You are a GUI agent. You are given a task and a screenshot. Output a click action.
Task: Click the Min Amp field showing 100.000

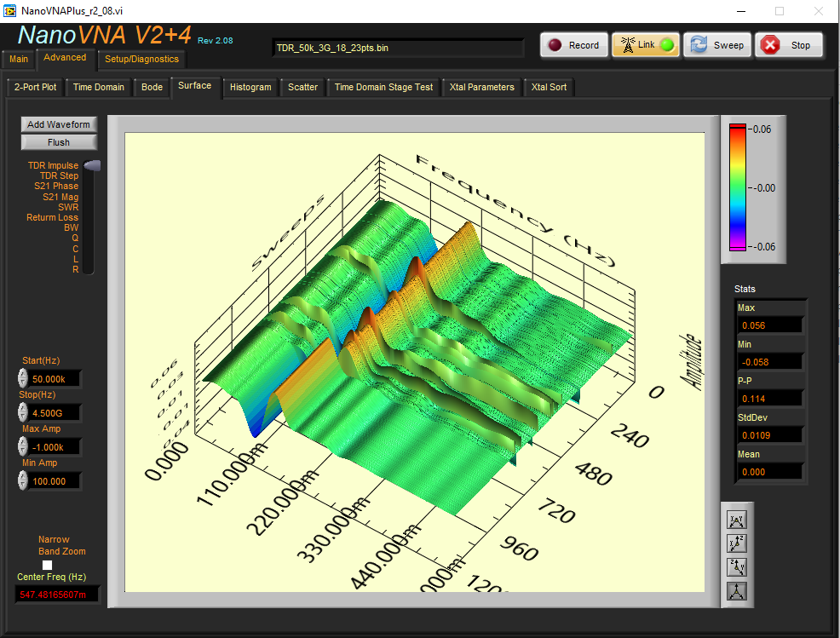click(54, 481)
